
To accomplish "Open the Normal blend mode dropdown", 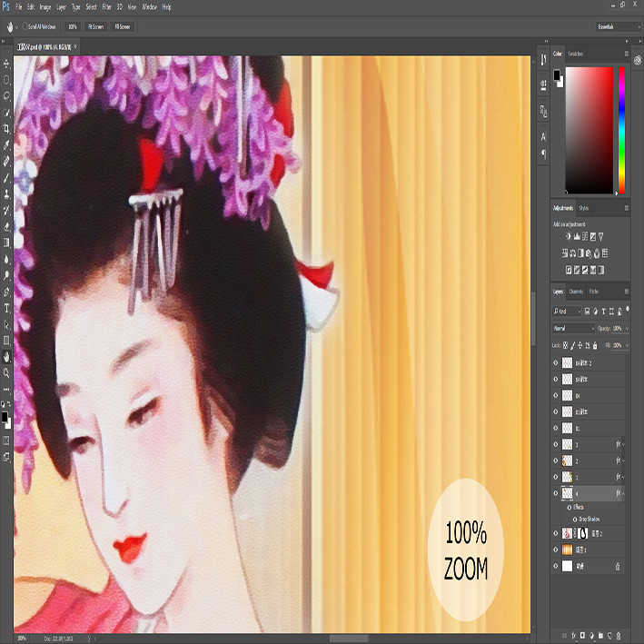I will click(573, 328).
